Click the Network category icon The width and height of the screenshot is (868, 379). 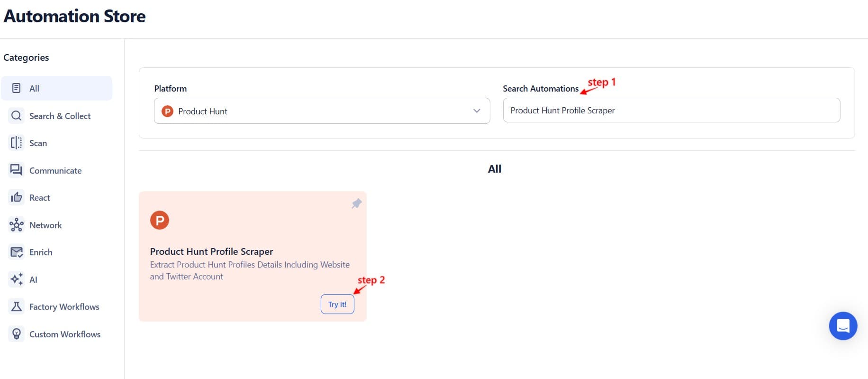click(16, 225)
